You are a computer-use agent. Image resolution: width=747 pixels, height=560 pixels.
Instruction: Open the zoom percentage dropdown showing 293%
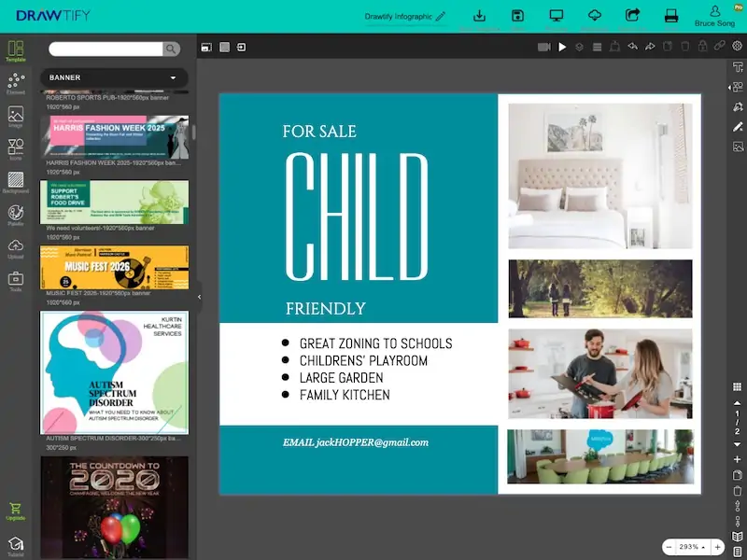point(690,546)
